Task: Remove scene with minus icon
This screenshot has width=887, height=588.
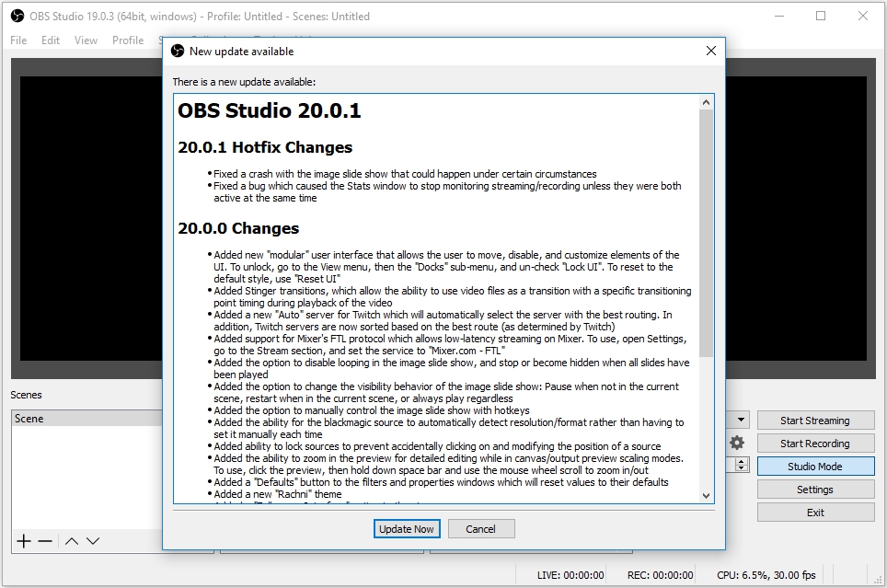Action: (x=45, y=541)
